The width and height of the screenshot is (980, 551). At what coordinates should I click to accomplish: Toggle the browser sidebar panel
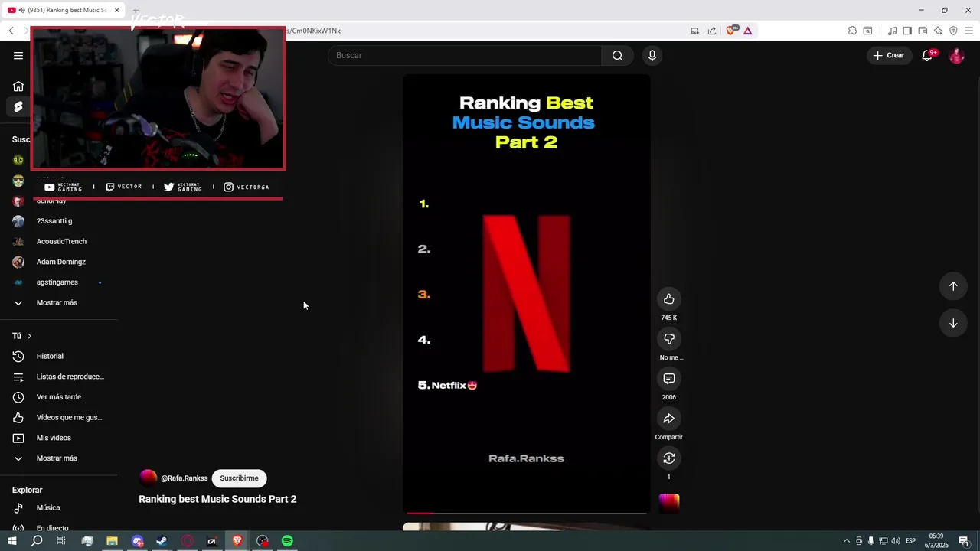pos(907,31)
